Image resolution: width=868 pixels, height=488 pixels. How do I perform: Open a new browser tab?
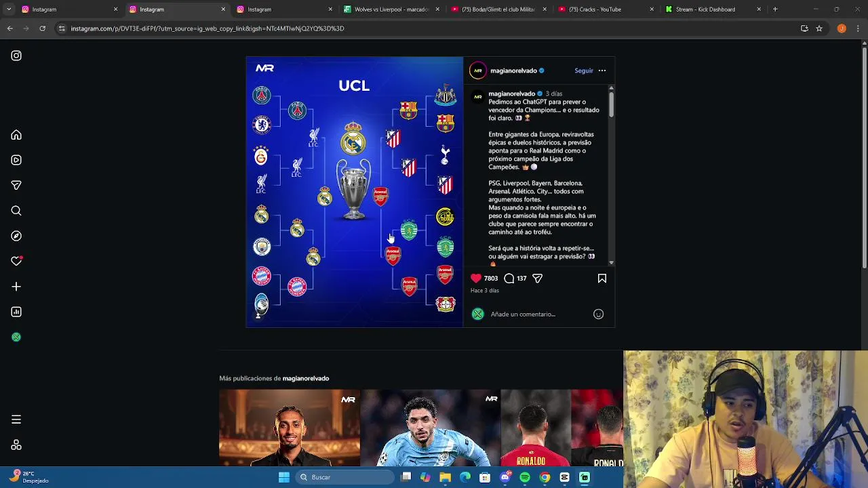775,9
